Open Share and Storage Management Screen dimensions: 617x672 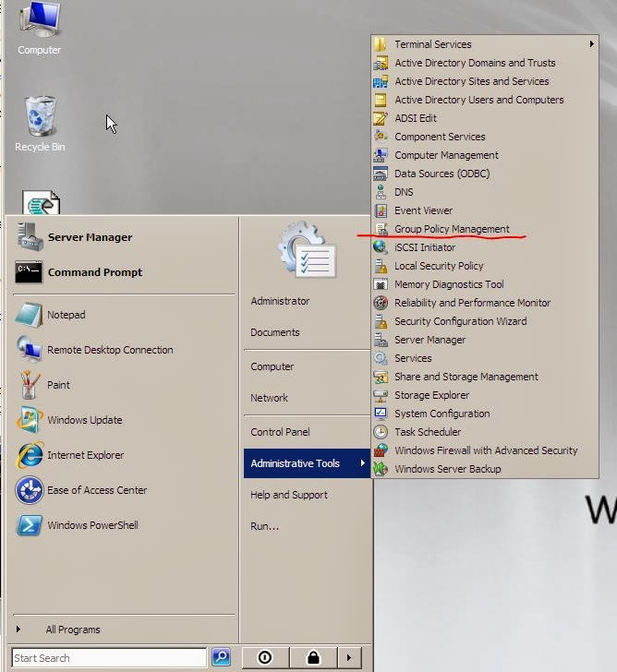pyautogui.click(x=485, y=377)
